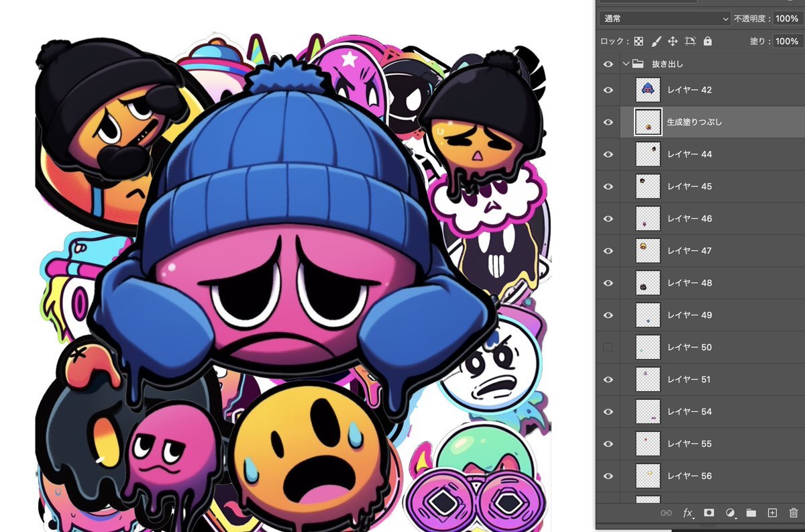Click the lock image pixels brush icon

655,41
